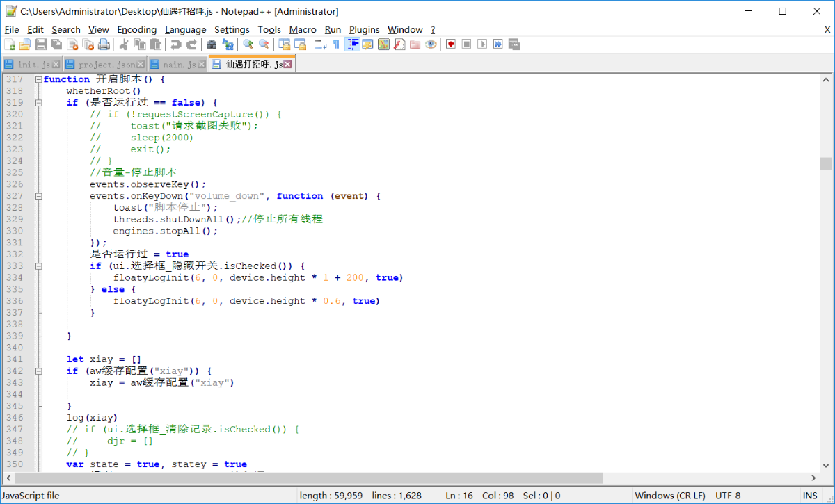Screen dimensions: 835x504
Task: Open the Macro menu
Action: click(x=303, y=29)
